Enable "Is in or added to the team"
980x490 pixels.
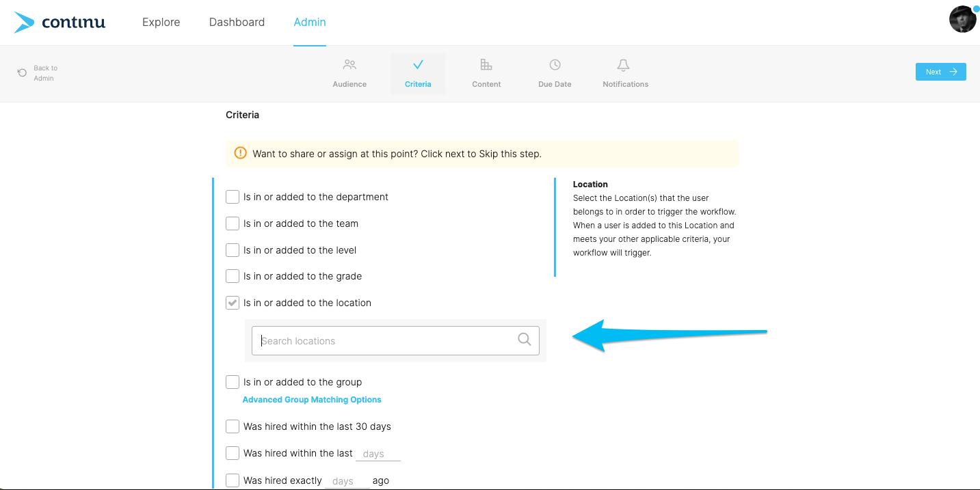pos(233,223)
